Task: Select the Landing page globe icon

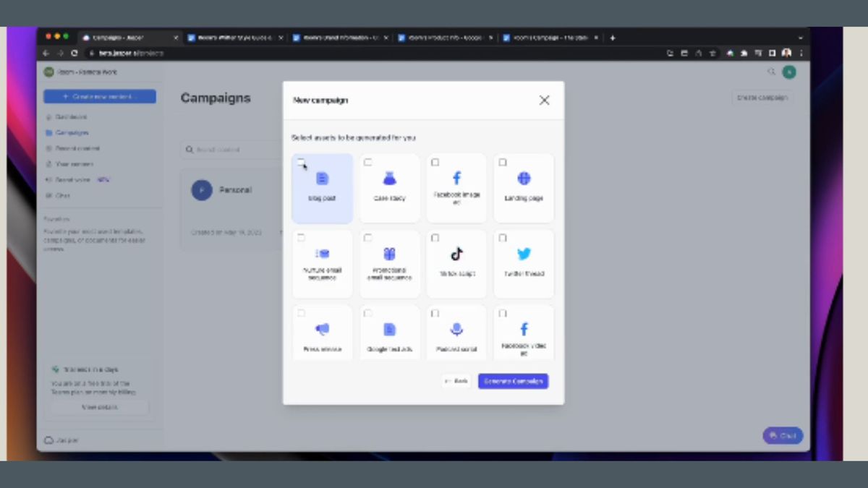Action: point(524,177)
